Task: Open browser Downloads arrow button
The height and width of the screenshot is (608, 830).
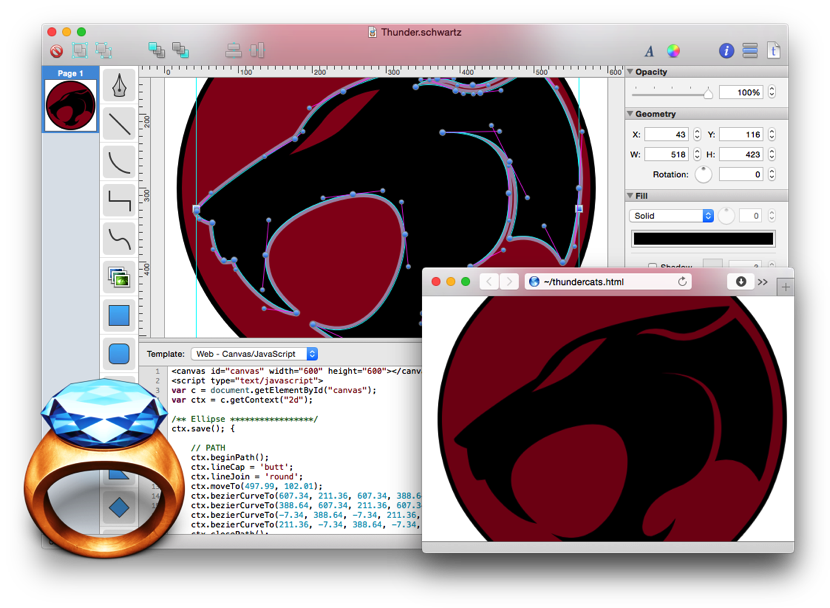Action: tap(741, 282)
